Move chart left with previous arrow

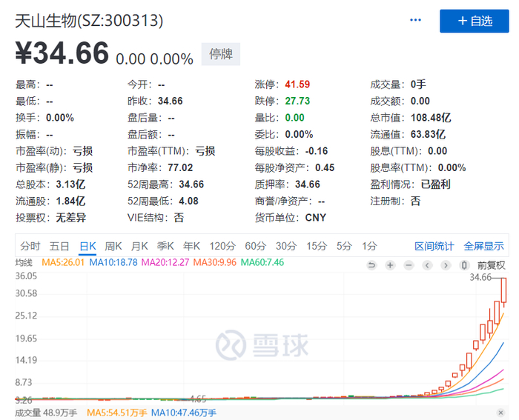click(x=427, y=265)
